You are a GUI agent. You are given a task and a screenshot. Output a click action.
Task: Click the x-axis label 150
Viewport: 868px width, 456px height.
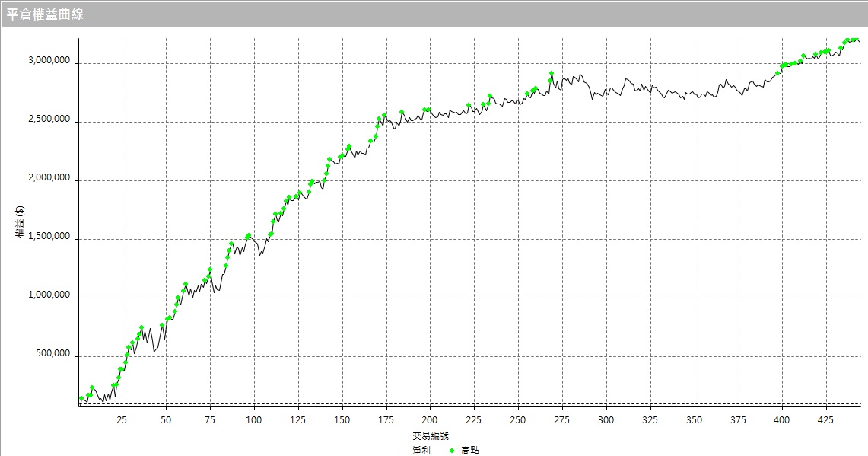[342, 420]
